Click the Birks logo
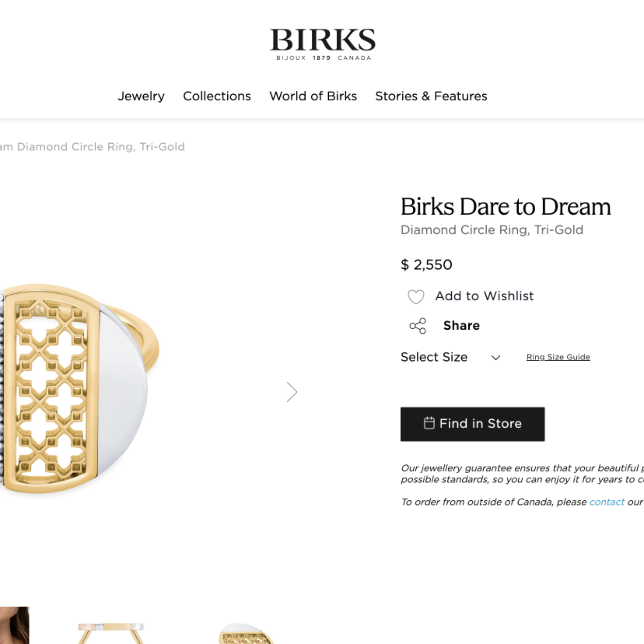The width and height of the screenshot is (644, 644). point(323,44)
